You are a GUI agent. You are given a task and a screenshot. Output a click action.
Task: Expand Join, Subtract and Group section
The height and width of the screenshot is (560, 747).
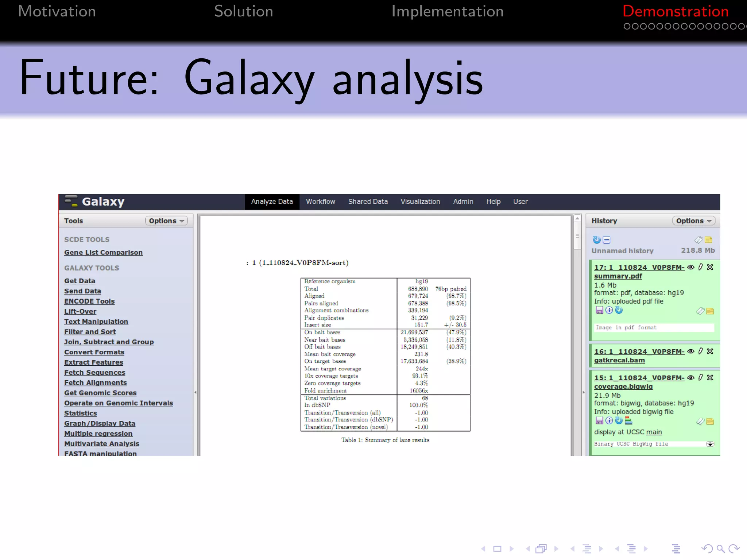point(109,342)
